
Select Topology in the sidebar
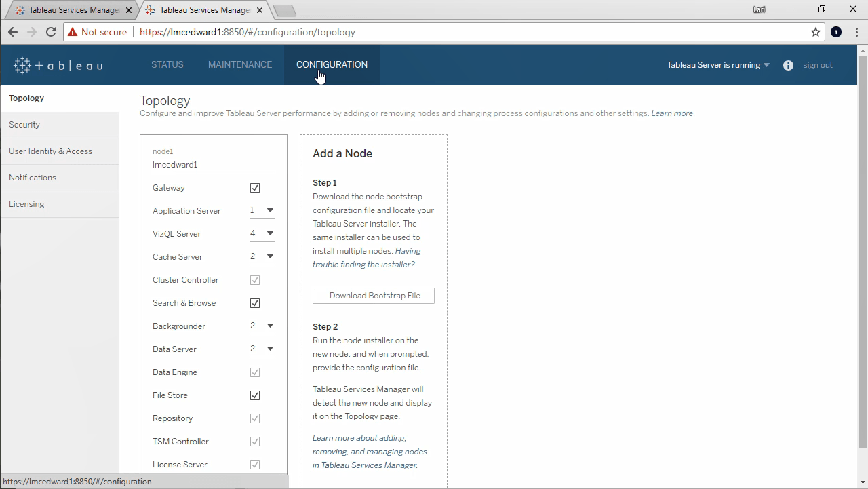(x=60, y=98)
